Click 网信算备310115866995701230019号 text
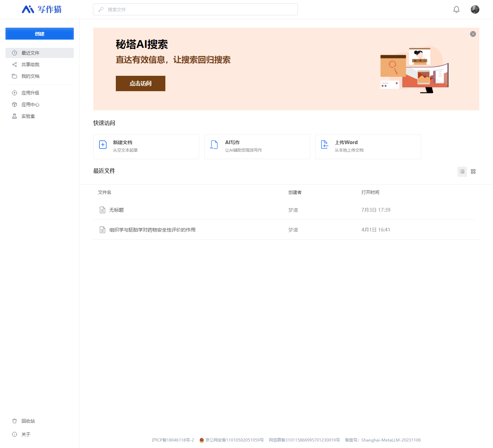This screenshot has width=493, height=448. tap(304, 440)
